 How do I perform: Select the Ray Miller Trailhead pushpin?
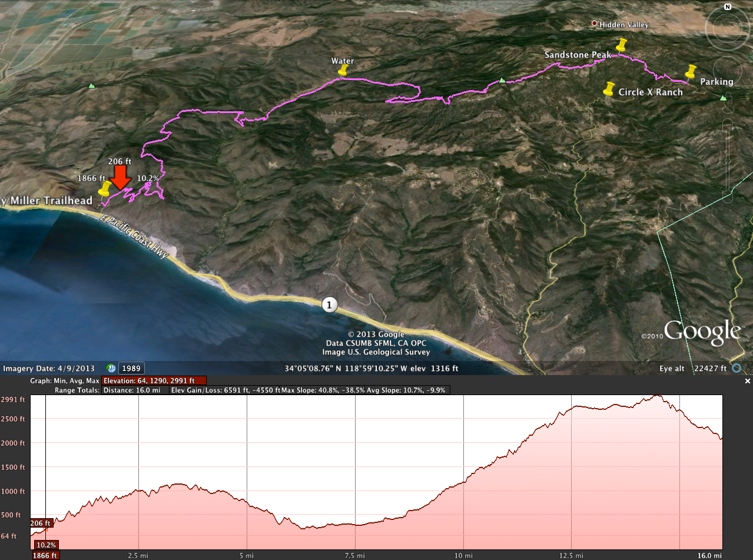(105, 190)
